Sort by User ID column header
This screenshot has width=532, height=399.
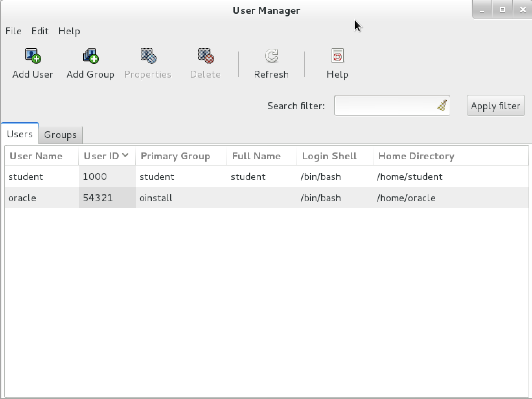107,156
